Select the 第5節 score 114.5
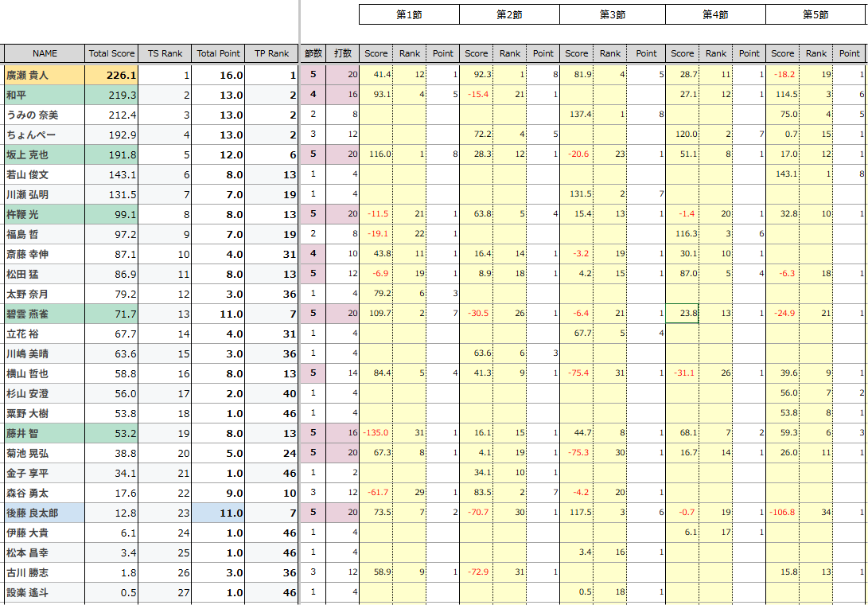This screenshot has height=605, width=868. (x=782, y=96)
